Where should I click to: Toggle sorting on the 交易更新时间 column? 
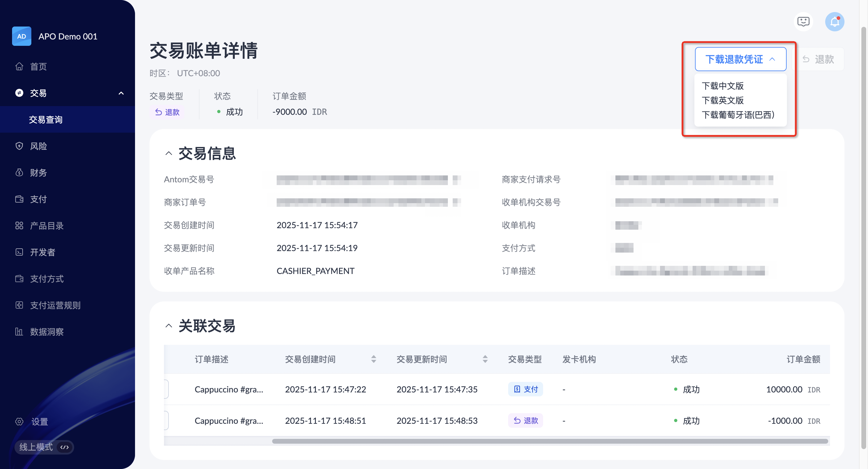485,359
